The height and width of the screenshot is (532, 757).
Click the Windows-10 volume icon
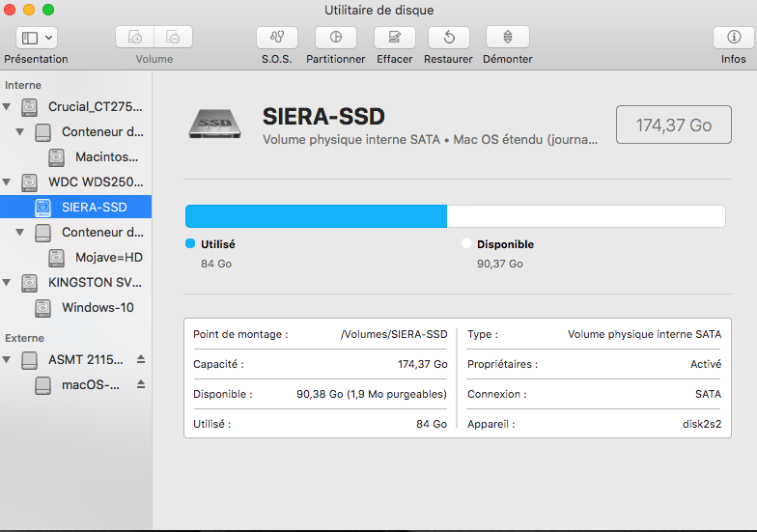tap(42, 308)
